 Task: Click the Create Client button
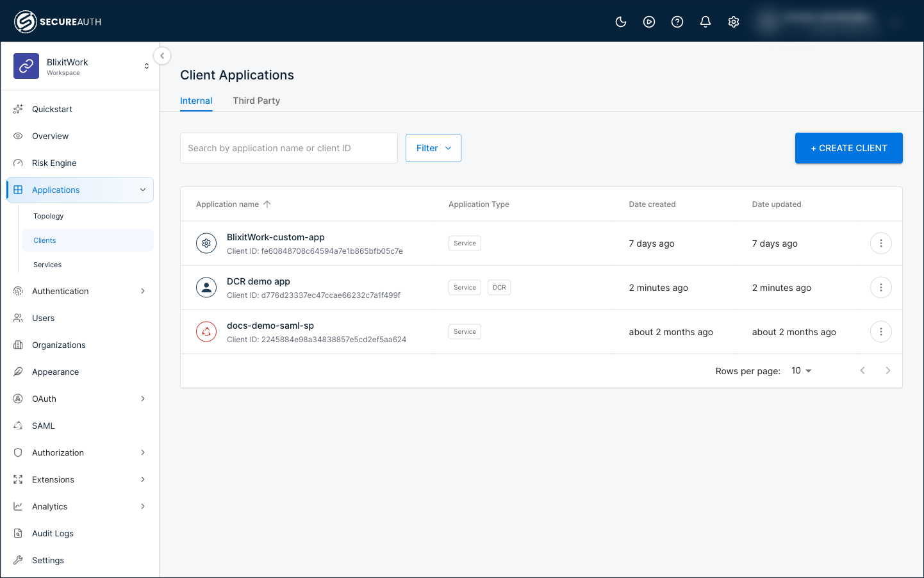click(849, 148)
